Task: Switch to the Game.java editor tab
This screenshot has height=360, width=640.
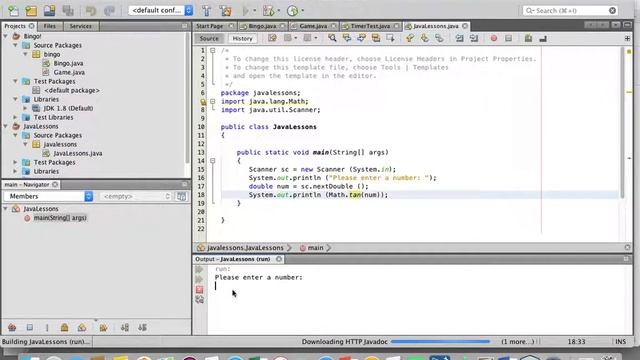Action: point(313,26)
